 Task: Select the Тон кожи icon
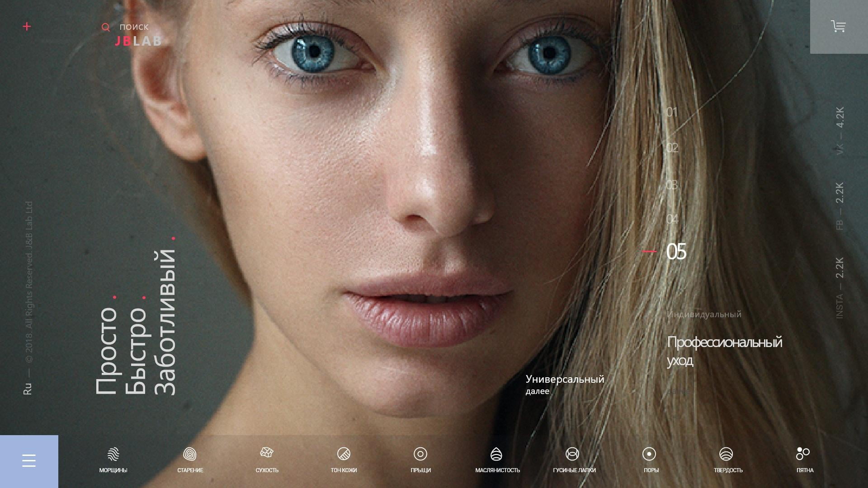[344, 454]
